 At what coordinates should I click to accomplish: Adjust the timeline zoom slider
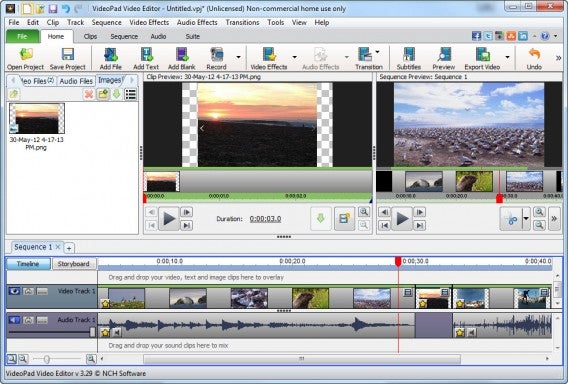[47, 359]
